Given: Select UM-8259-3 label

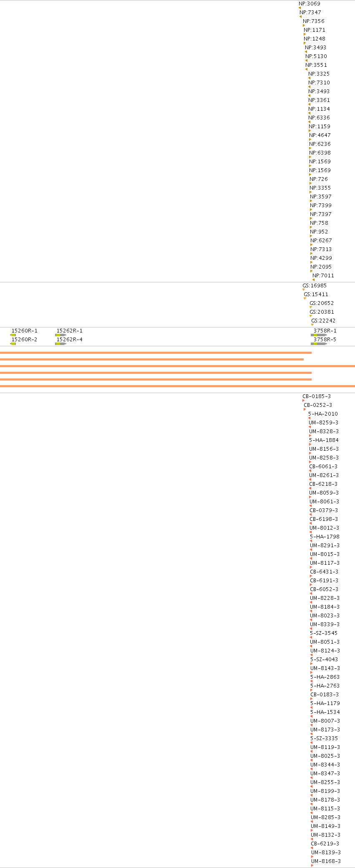Looking at the screenshot, I should [x=324, y=423].
